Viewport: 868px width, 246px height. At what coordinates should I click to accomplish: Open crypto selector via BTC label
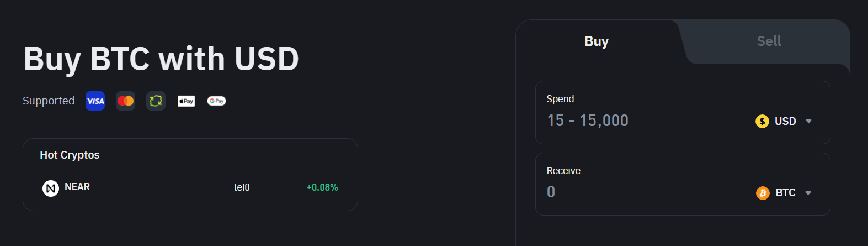pyautogui.click(x=785, y=193)
